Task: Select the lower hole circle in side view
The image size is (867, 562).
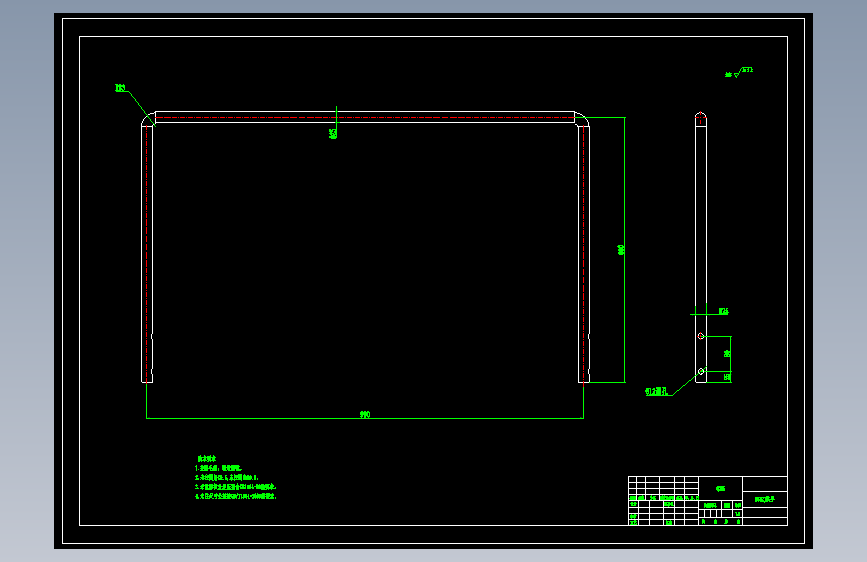Action: [701, 371]
